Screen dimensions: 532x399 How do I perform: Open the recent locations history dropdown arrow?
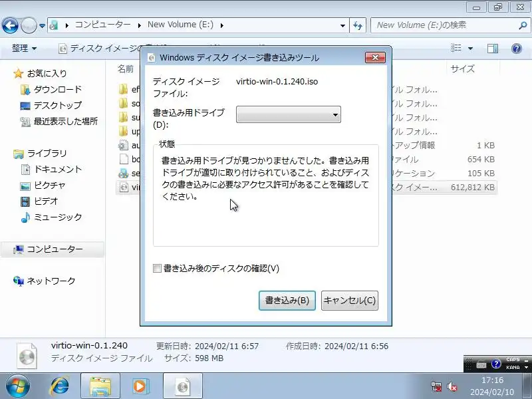point(42,26)
